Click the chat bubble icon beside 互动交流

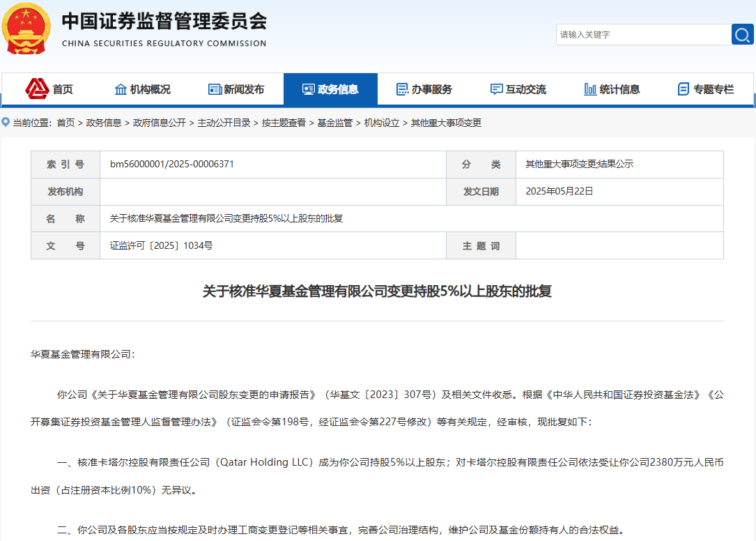[x=496, y=89]
